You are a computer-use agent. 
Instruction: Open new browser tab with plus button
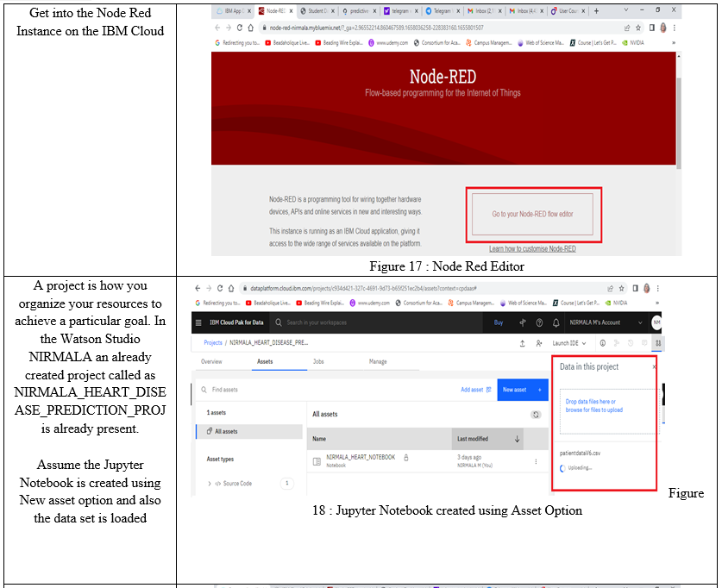pos(596,10)
